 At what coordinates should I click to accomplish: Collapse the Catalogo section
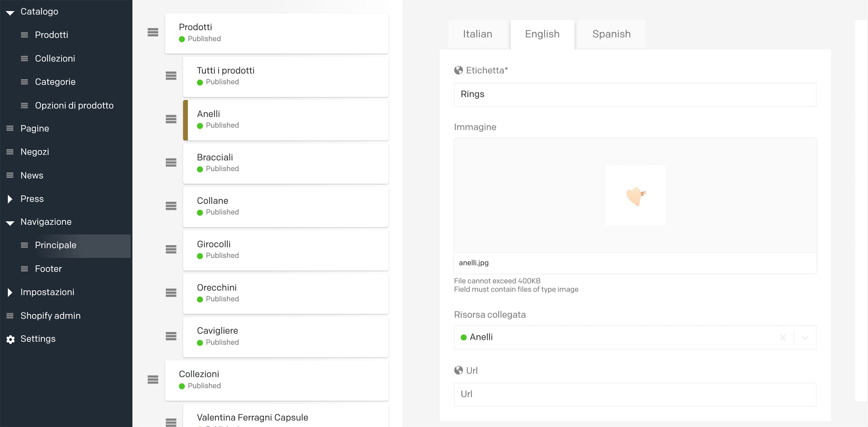point(10,11)
